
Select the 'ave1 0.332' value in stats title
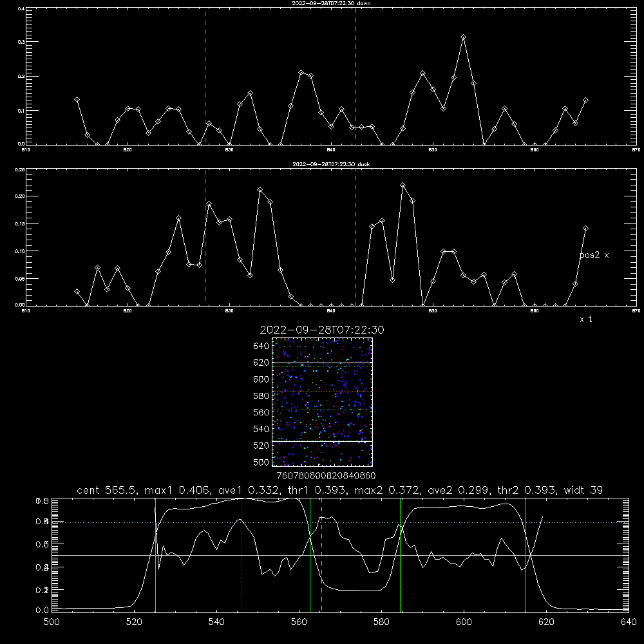point(250,490)
